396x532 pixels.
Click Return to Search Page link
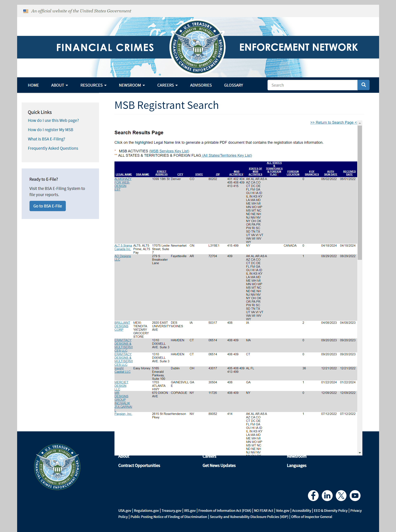pyautogui.click(x=334, y=122)
